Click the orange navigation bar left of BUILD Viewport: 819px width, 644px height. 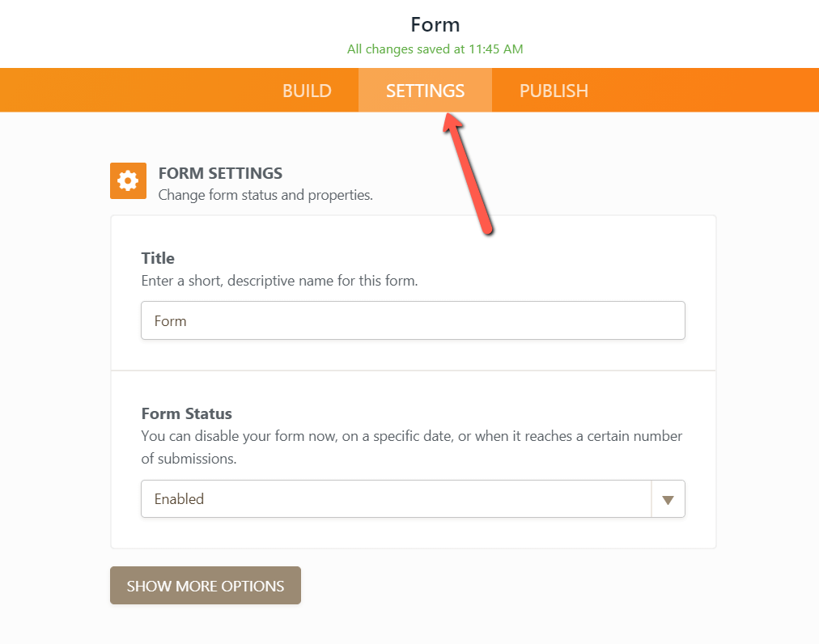[129, 91]
